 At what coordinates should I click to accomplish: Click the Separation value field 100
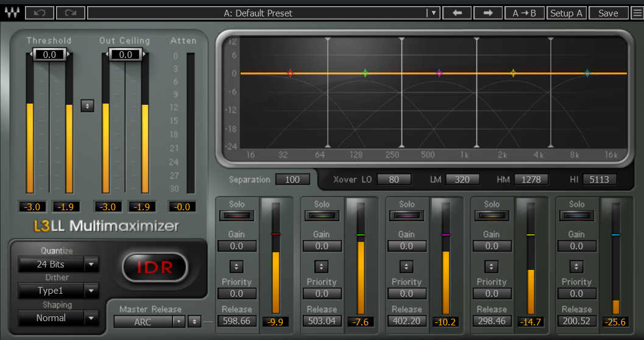coord(292,179)
